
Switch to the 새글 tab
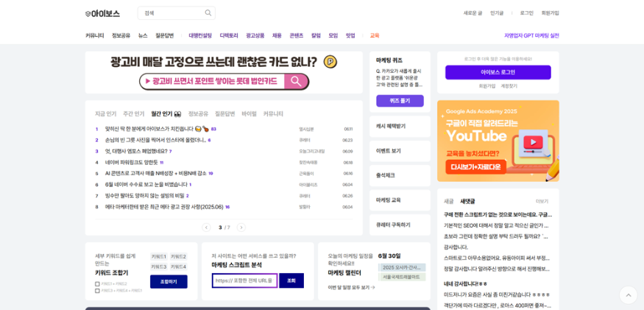coord(449,202)
